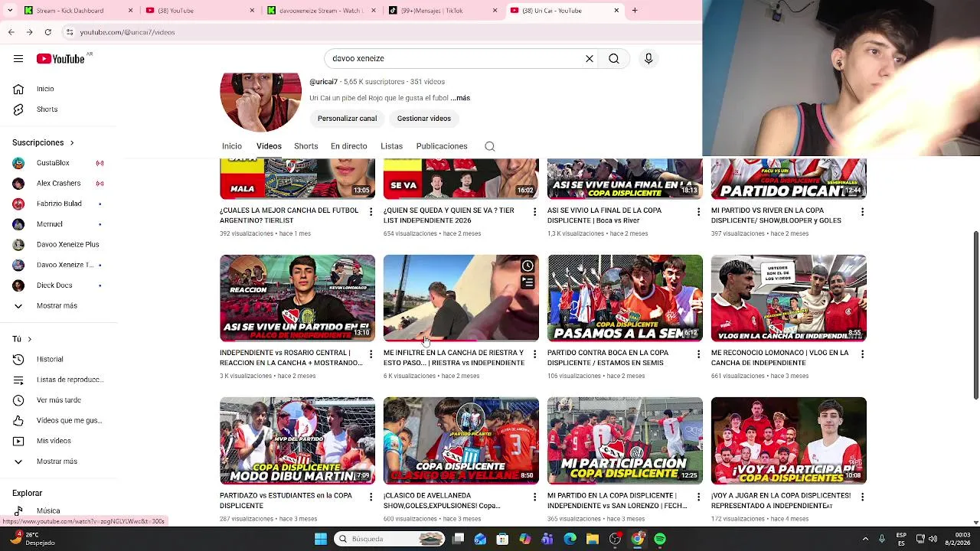Click the YouTube logo
The width and height of the screenshot is (980, 551).
pos(60,59)
